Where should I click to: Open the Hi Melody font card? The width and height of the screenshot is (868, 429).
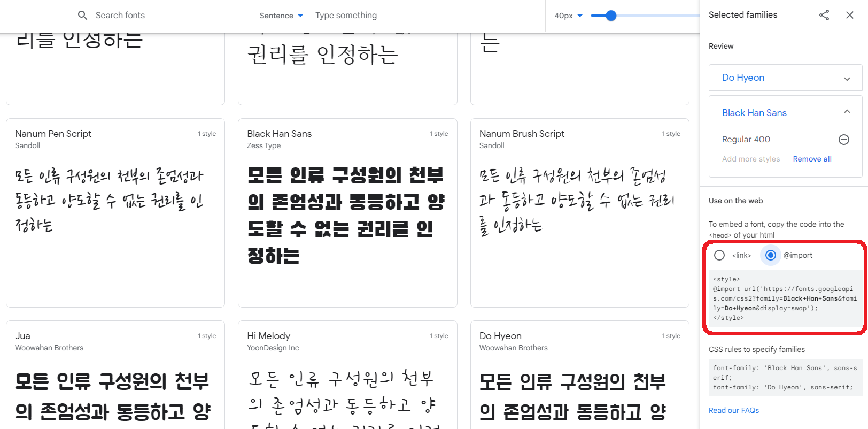[x=347, y=375]
